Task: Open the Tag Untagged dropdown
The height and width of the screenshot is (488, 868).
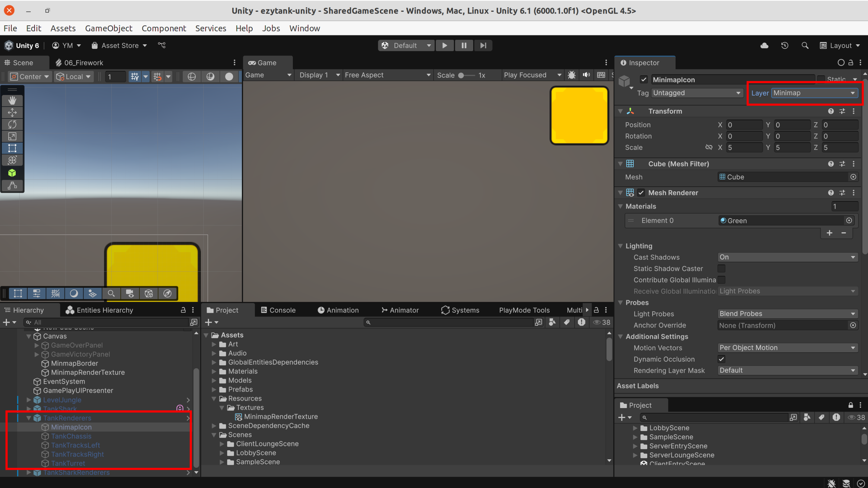Action: coord(697,93)
